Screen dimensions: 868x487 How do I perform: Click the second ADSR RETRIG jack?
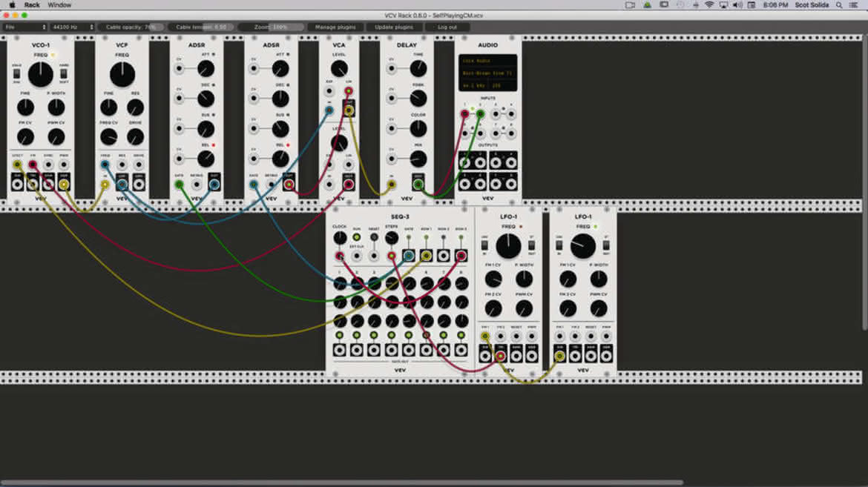(272, 185)
